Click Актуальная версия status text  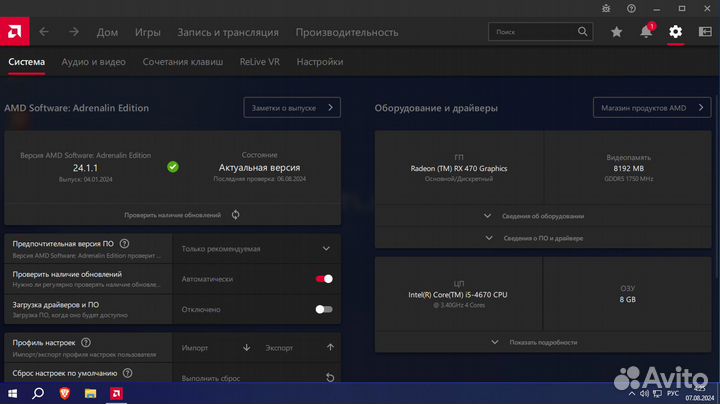click(259, 168)
